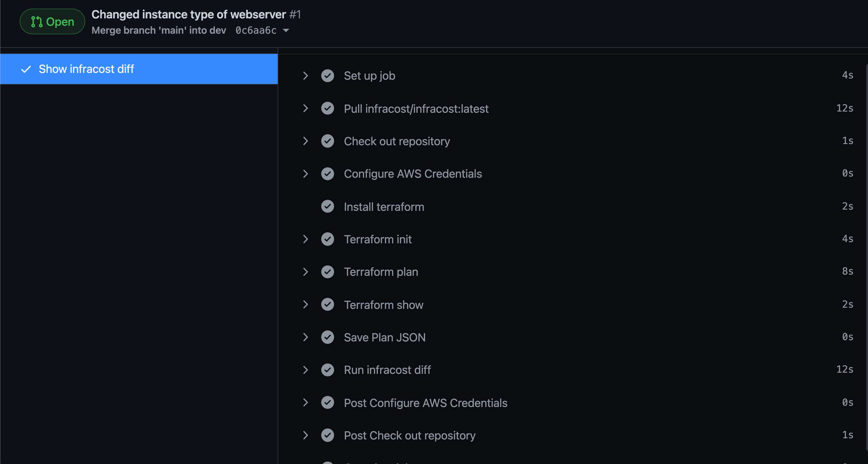Click the Run infracost diff step title

(387, 370)
